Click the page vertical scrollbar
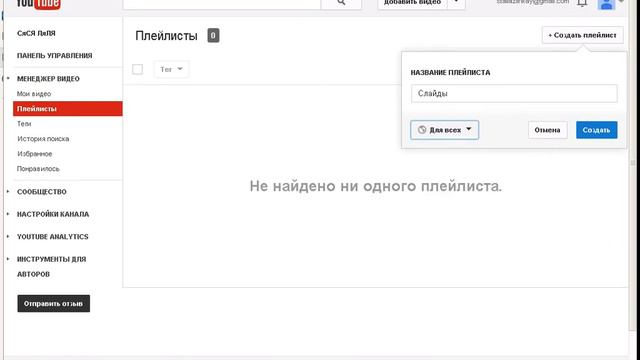This screenshot has height=360, width=640. pos(633,163)
